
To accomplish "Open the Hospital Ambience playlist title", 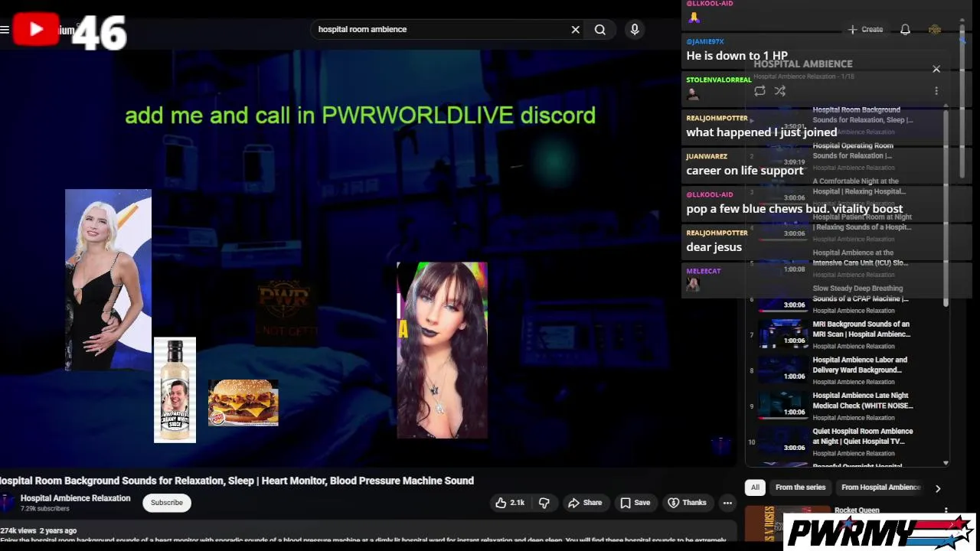I will (802, 64).
